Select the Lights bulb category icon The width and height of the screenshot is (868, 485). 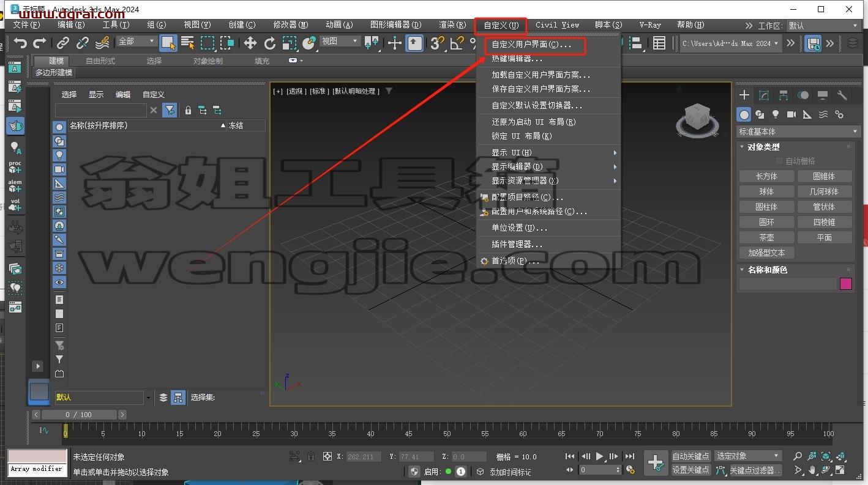776,114
